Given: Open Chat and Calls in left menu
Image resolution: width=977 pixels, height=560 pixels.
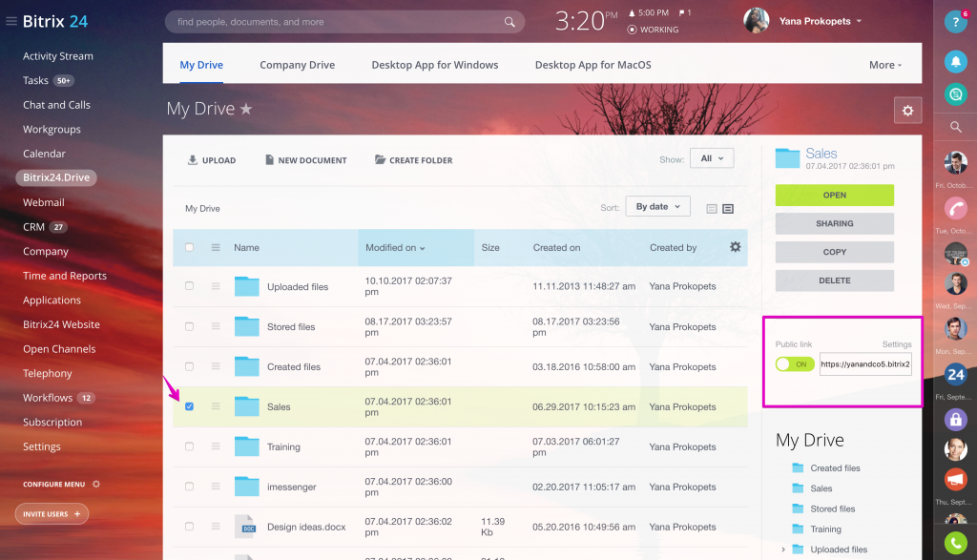Looking at the screenshot, I should point(56,105).
